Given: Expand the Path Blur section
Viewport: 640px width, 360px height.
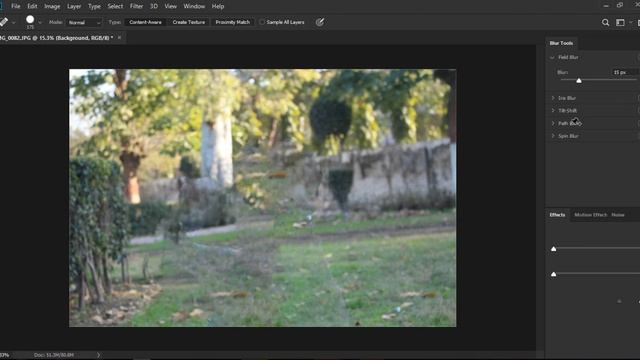Looking at the screenshot, I should coord(553,123).
